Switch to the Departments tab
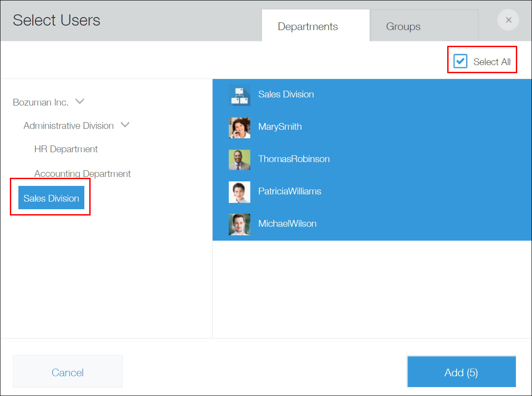The image size is (532, 396). (307, 26)
